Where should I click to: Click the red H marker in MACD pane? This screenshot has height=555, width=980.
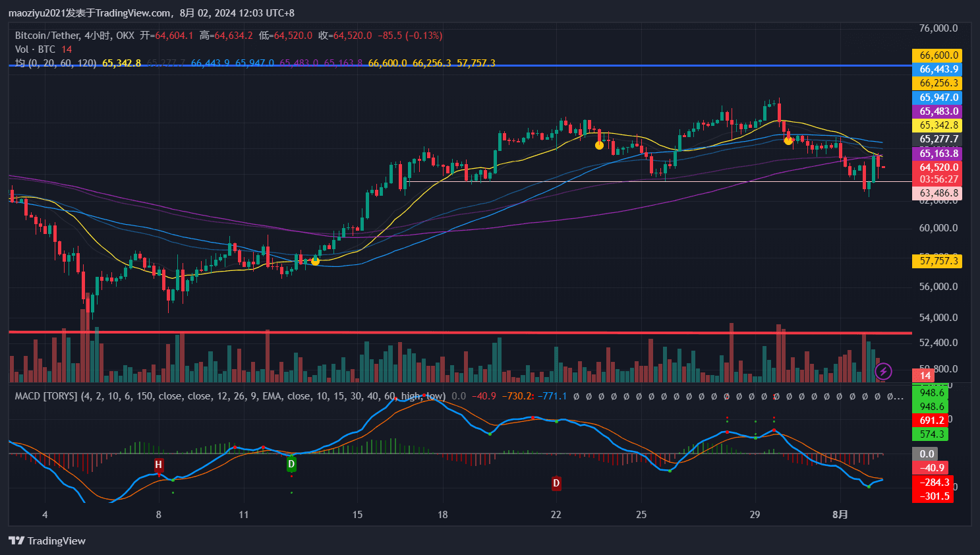pos(158,465)
